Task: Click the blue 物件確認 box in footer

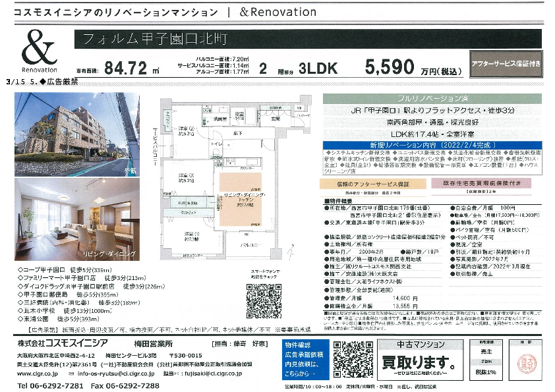Action: (x=303, y=359)
